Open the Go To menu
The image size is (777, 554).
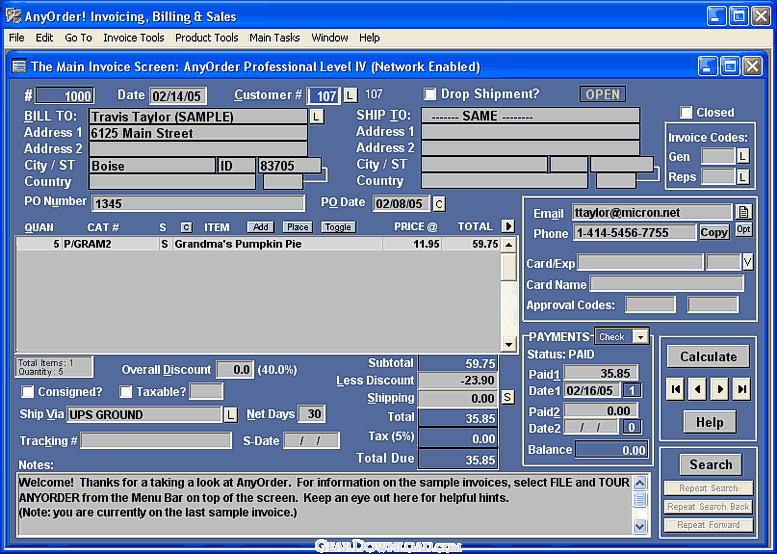pyautogui.click(x=78, y=38)
